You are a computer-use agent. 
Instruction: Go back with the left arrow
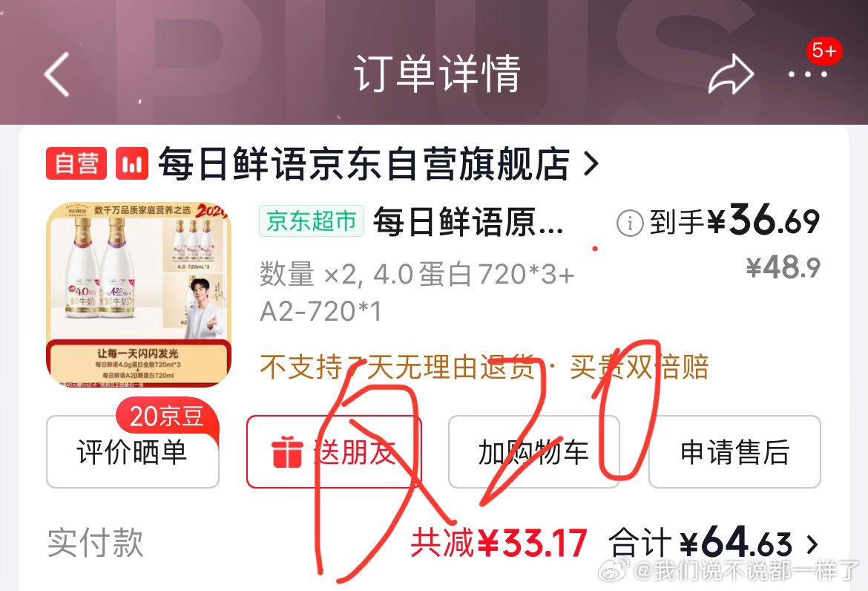pyautogui.click(x=56, y=74)
